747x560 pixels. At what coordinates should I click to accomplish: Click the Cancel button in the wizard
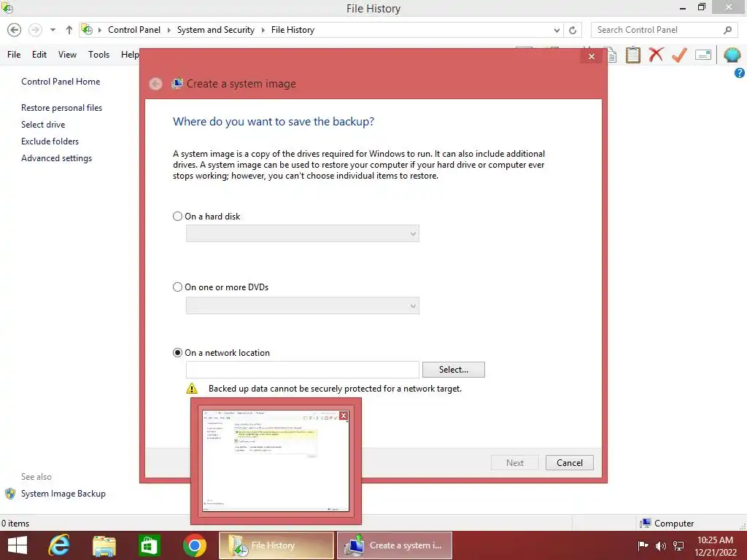coord(569,463)
